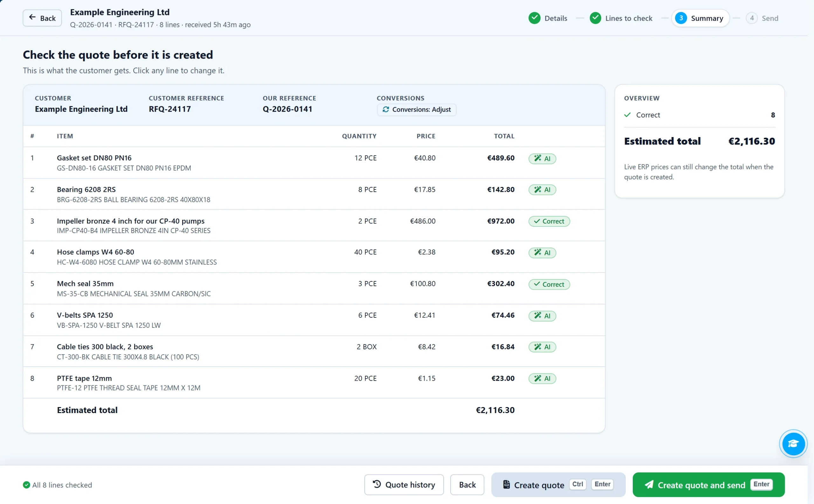Screen dimensions: 814x504
Task: Click Create quote and send
Action: (708, 485)
